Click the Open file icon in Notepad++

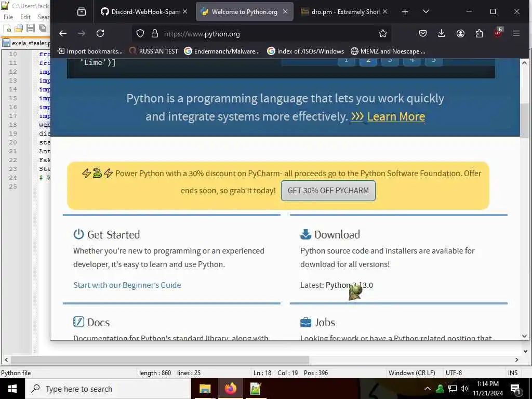click(x=19, y=28)
